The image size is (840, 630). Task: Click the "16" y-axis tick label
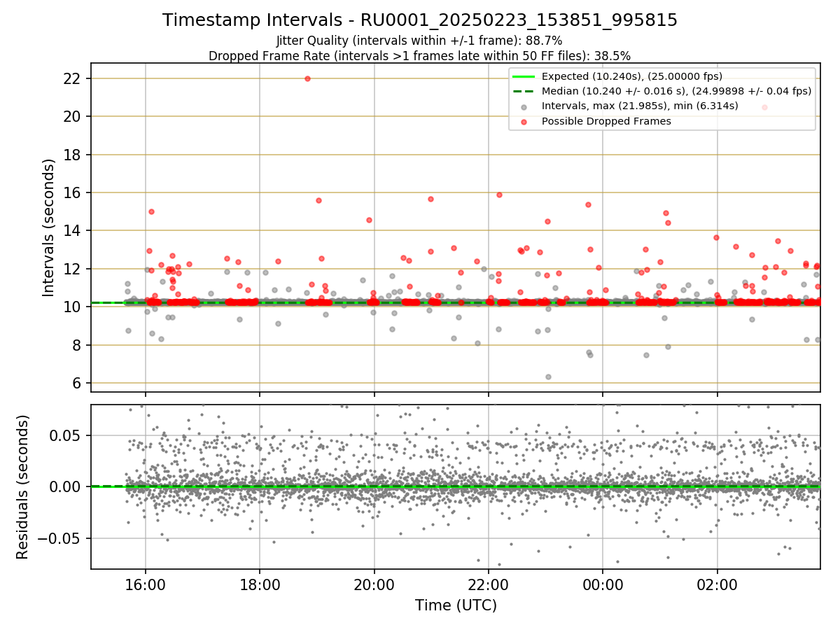pyautogui.click(x=73, y=192)
